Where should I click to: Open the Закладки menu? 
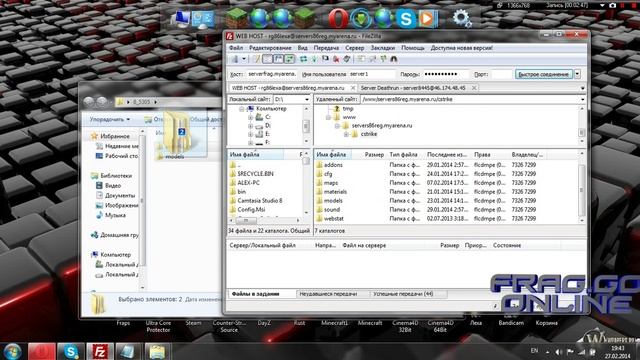382,48
